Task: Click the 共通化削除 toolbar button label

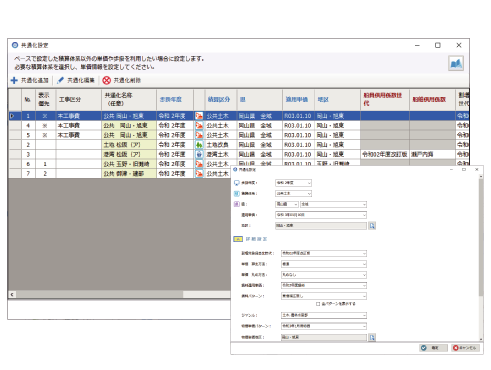Action: click(127, 80)
